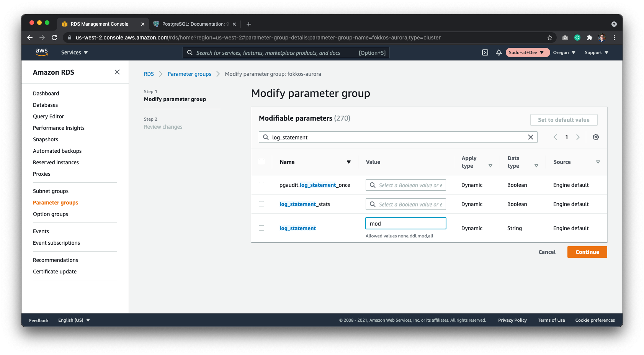Viewport: 644px width, 355px height.
Task: Filter by Apply type column arrow
Action: tap(490, 166)
